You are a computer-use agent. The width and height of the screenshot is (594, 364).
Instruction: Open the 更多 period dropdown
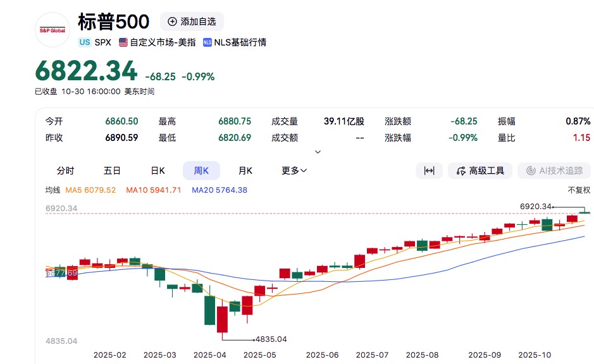click(x=294, y=171)
